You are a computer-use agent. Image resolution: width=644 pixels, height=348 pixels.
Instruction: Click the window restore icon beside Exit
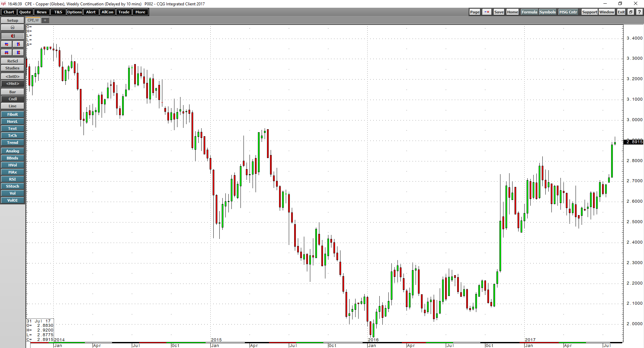point(630,12)
